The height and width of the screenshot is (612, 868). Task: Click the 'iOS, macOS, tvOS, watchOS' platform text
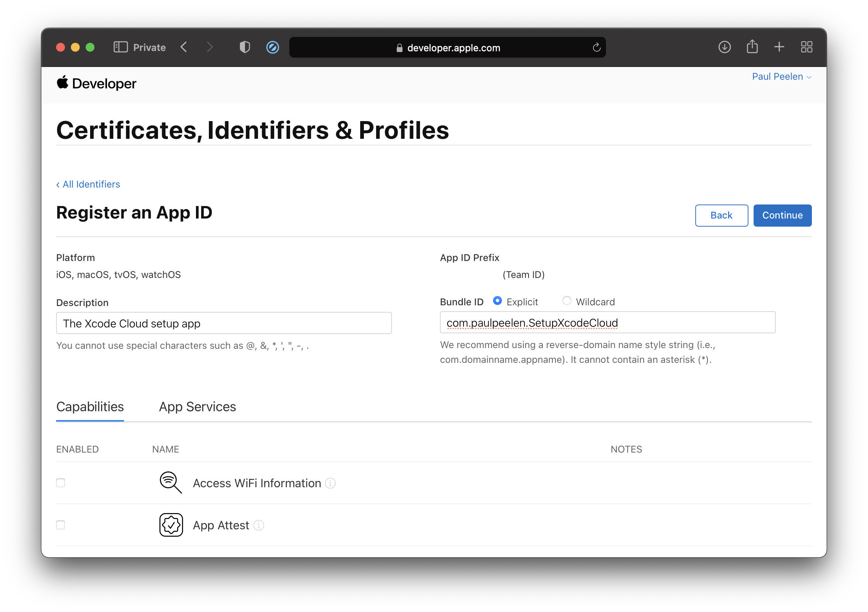(118, 275)
